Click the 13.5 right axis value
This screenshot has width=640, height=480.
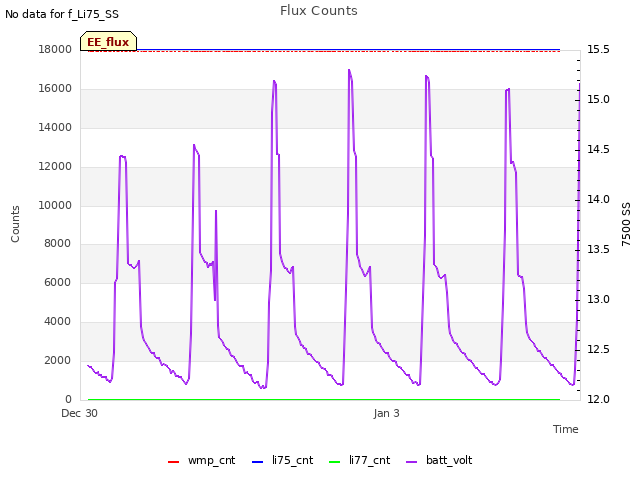[x=598, y=249]
